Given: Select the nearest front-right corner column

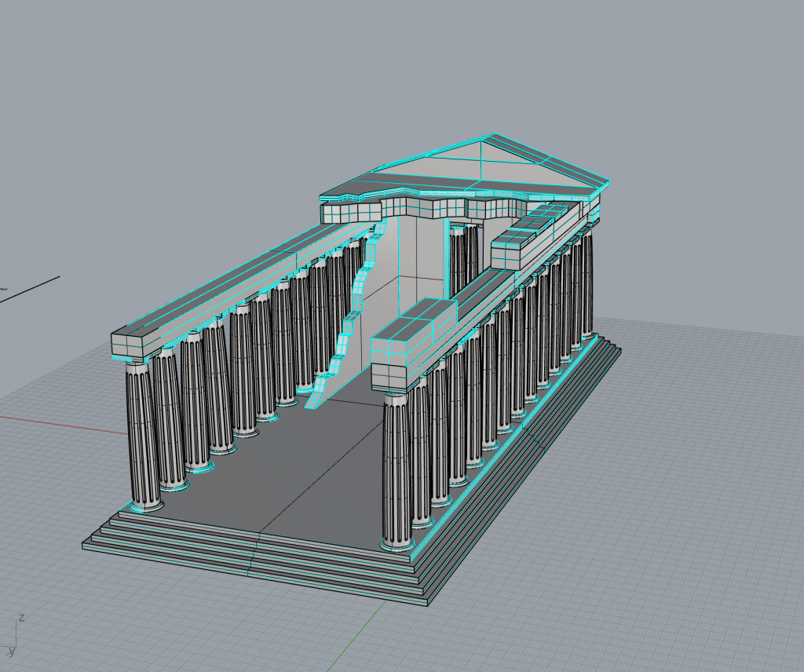Looking at the screenshot, I should (397, 471).
